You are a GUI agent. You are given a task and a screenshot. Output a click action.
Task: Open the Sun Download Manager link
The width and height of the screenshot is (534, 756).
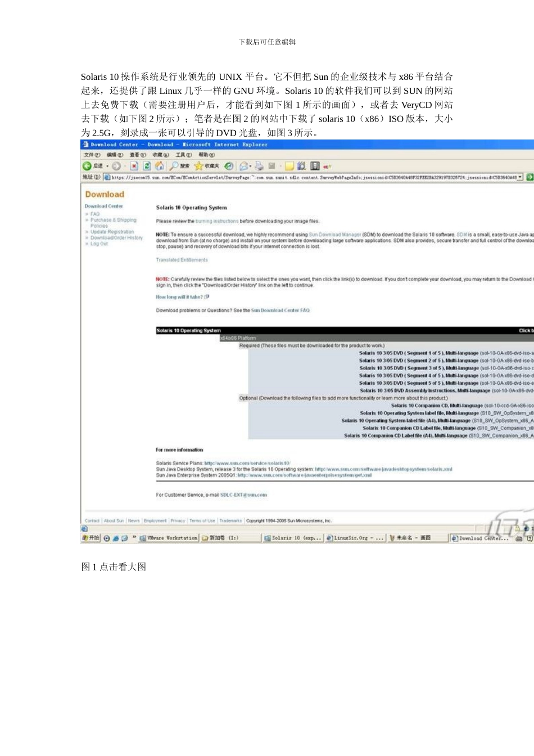click(335, 235)
